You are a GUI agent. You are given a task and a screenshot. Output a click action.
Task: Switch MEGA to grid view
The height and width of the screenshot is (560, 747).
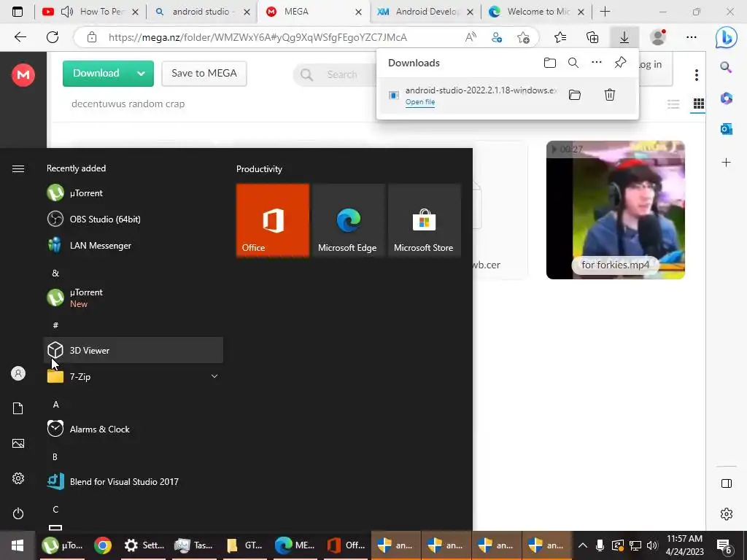(698, 104)
